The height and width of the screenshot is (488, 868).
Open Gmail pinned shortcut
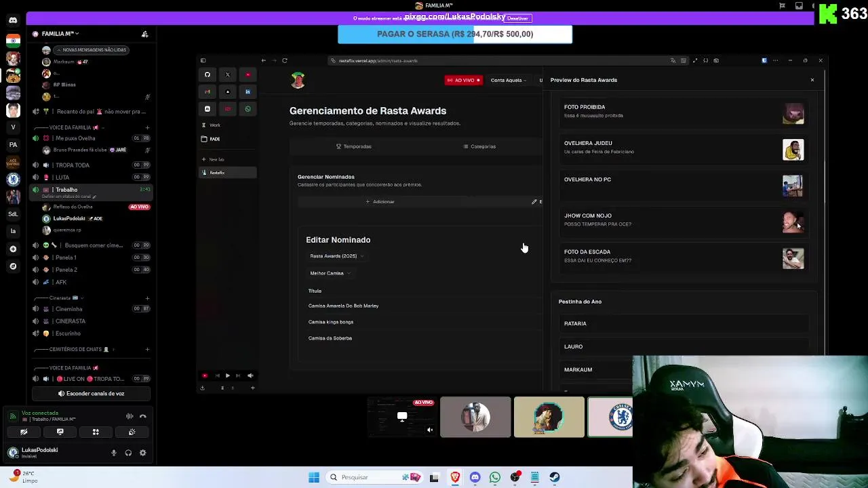pyautogui.click(x=208, y=91)
